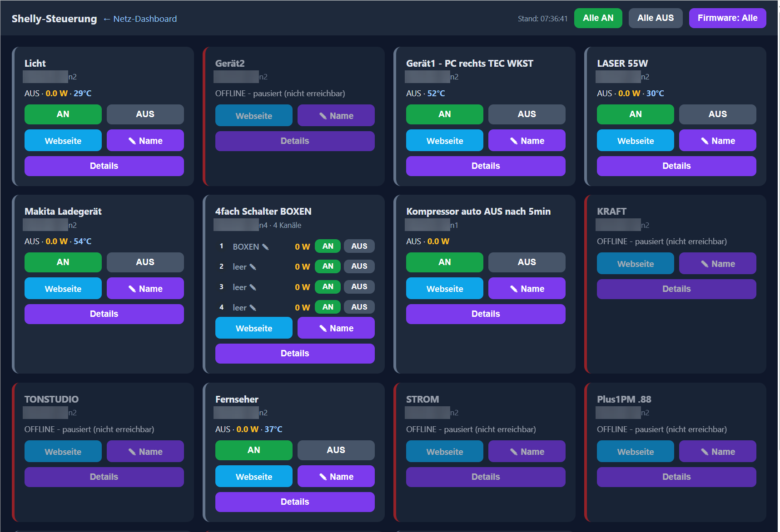Viewport: 780px width, 532px height.
Task: Rename the Licht device
Action: click(x=145, y=141)
